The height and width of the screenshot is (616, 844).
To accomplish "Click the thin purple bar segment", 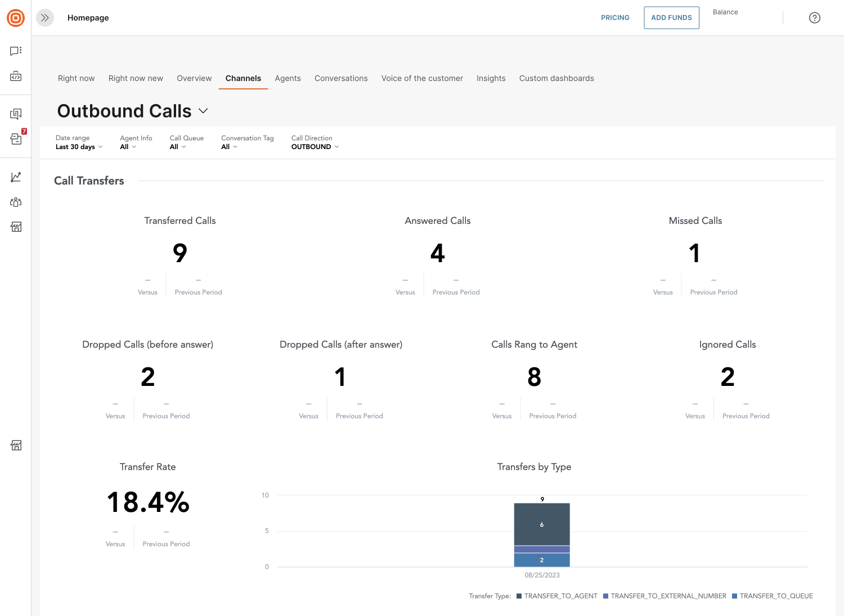I will 542,550.
